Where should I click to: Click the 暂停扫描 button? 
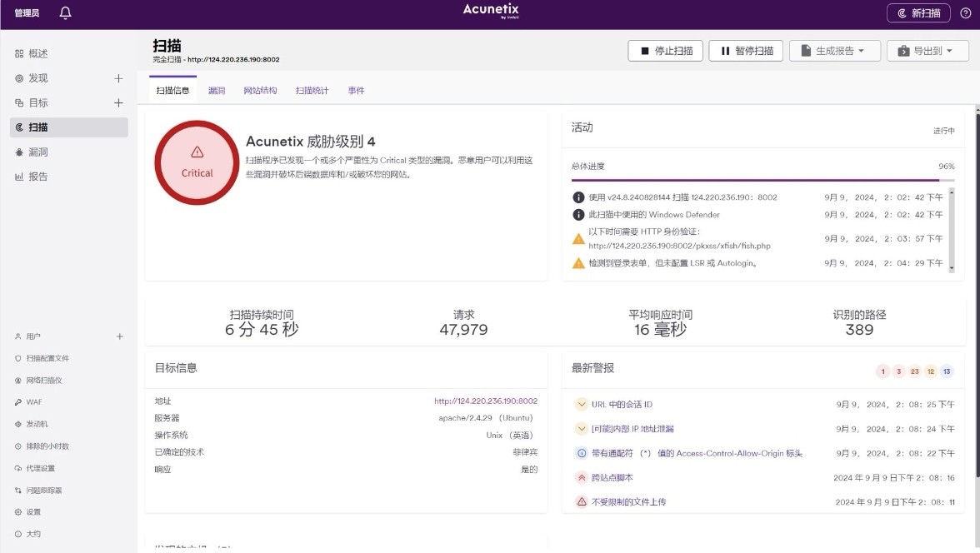(x=746, y=51)
